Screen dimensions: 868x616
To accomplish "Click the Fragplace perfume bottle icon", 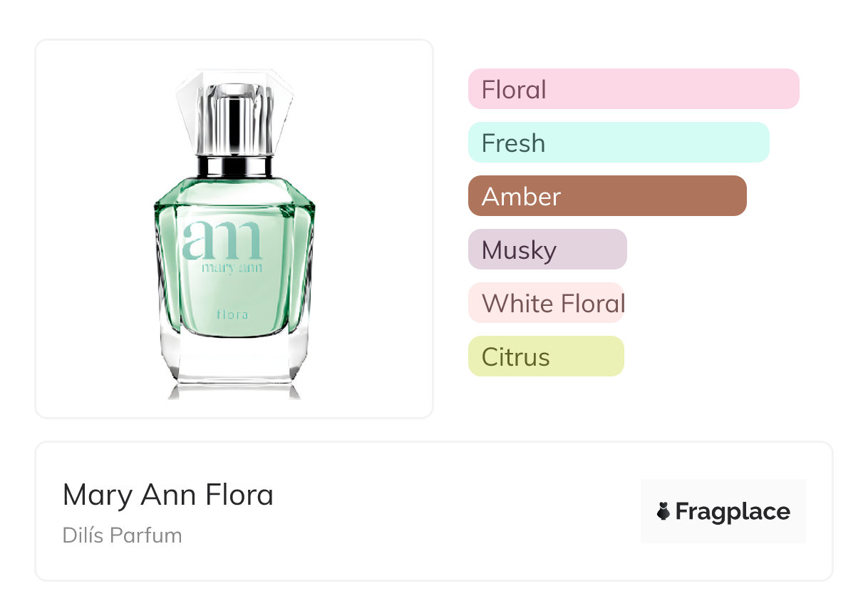I will 663,511.
